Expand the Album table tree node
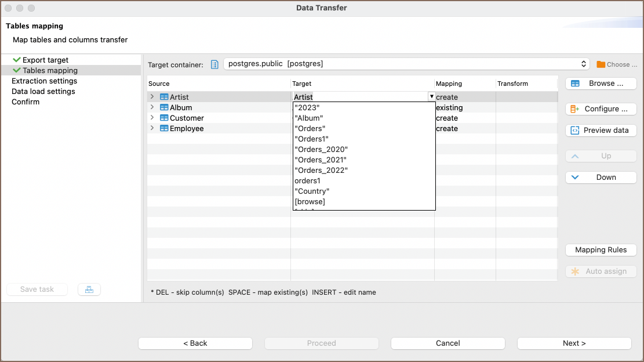This screenshot has width=644, height=362. pos(152,108)
